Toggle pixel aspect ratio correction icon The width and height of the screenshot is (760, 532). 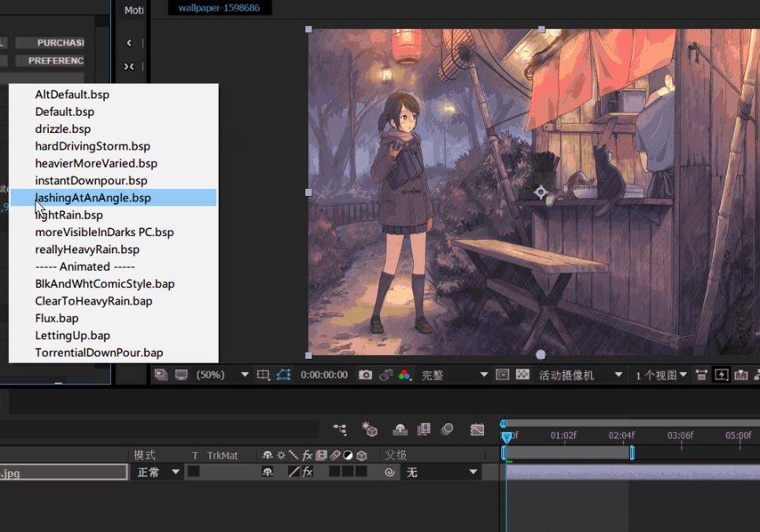click(701, 375)
